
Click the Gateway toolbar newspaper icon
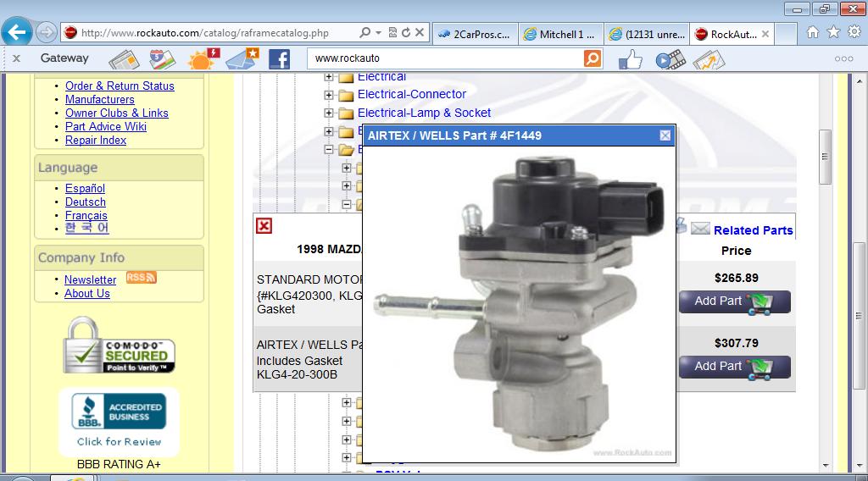point(124,58)
